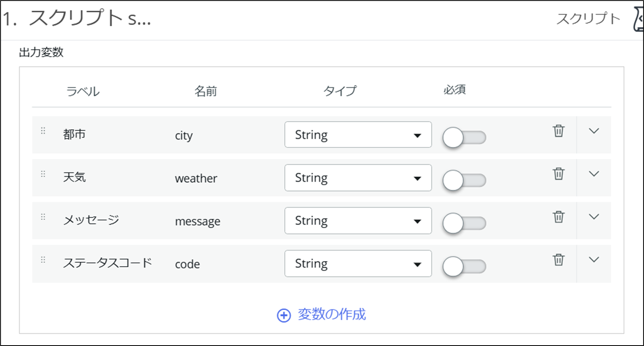Expand details of the code row

(x=594, y=260)
